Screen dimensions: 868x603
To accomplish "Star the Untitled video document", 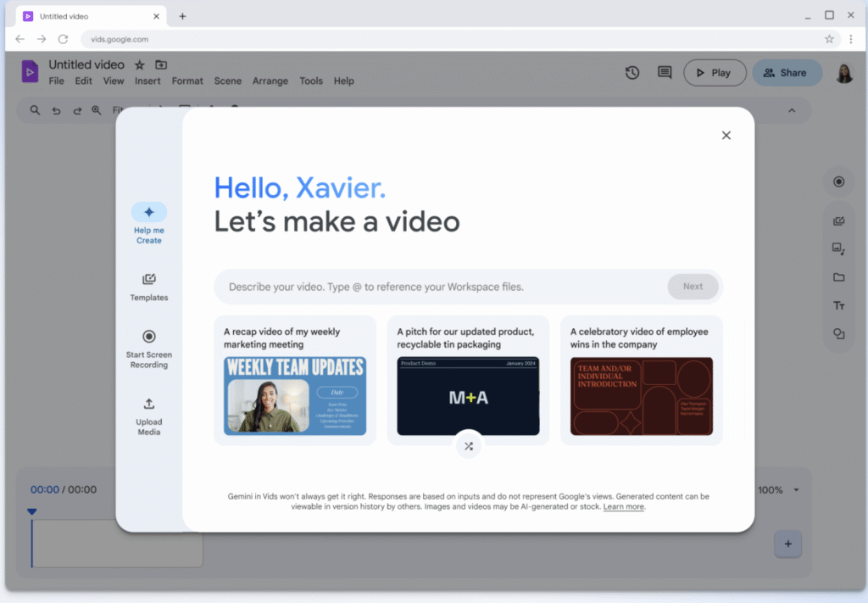I will tap(140, 65).
